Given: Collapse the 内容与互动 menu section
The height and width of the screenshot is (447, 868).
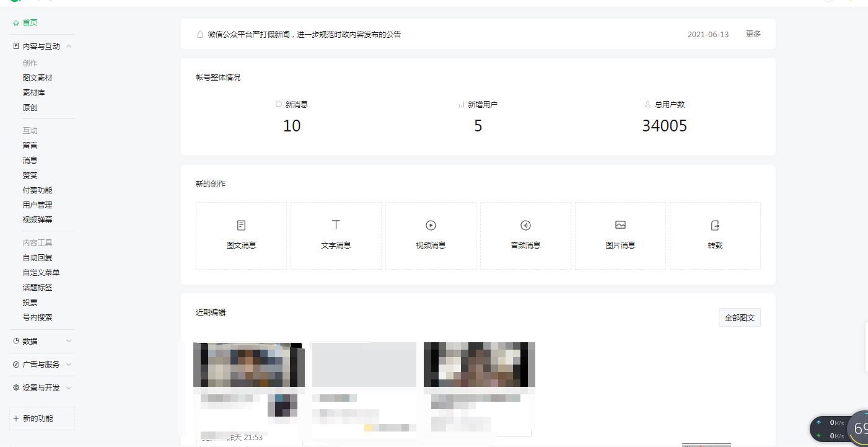Looking at the screenshot, I should click(x=69, y=46).
